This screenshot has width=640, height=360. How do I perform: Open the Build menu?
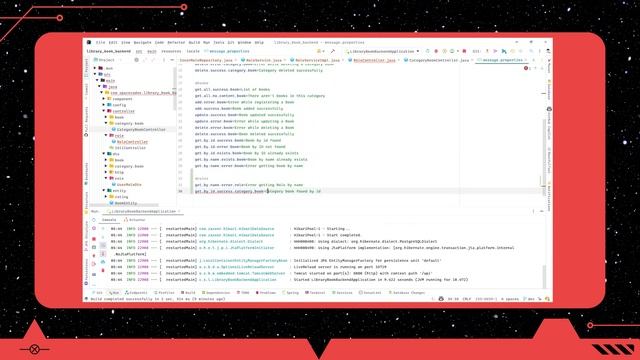pos(194,42)
